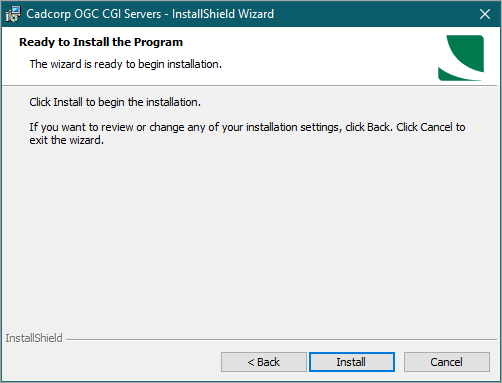Click the 'If you want to review or change' paragraph

point(247,133)
